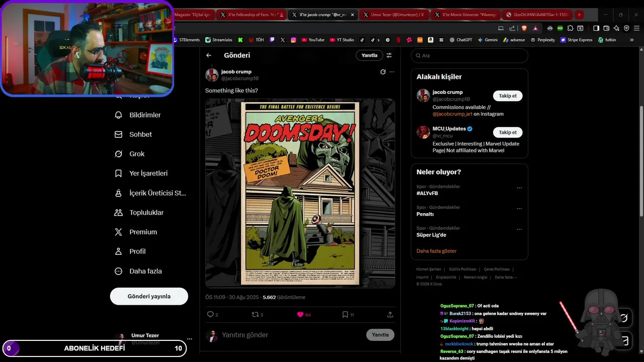Open Topluluklar communities sidebar item
This screenshot has width=644, height=362.
pos(139,213)
